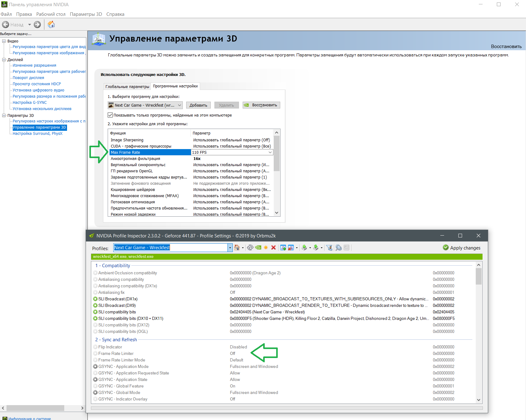The image size is (526, 420).
Task: Open the Файл menu
Action: pyautogui.click(x=6, y=14)
